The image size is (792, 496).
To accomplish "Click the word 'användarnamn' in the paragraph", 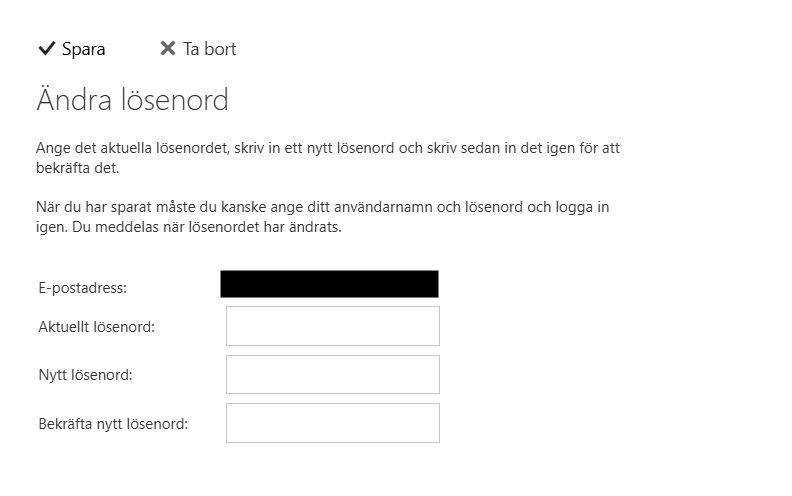I will click(x=383, y=207).
